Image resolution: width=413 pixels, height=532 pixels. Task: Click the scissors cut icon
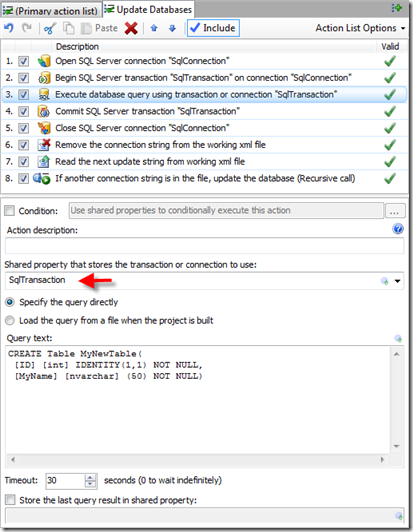click(50, 28)
